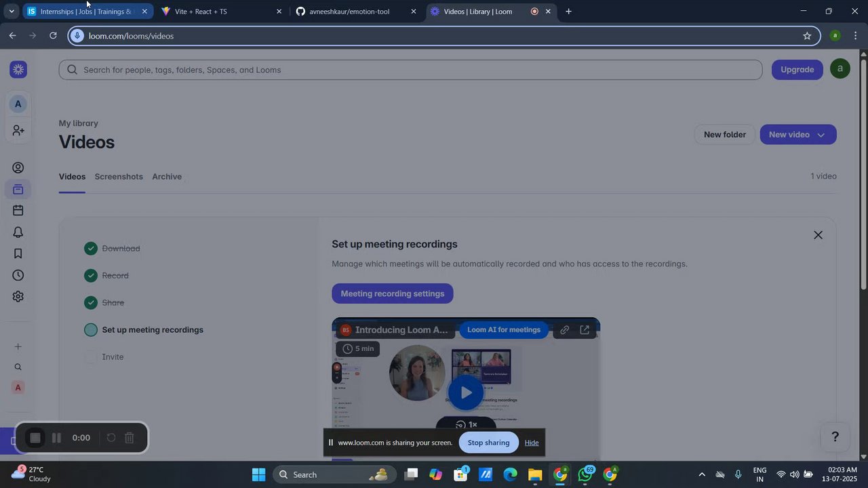Switch to the Archive tab
868x488 pixels.
coord(167,177)
